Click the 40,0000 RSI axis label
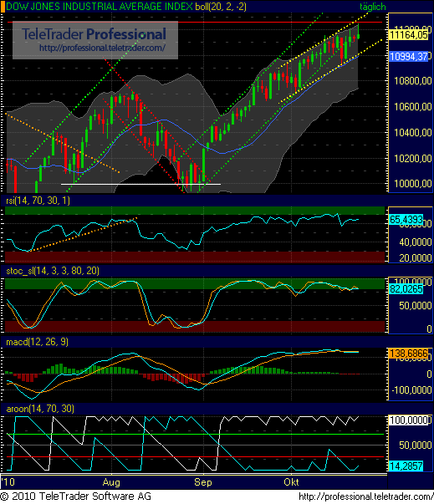This screenshot has width=434, height=504. [415, 242]
